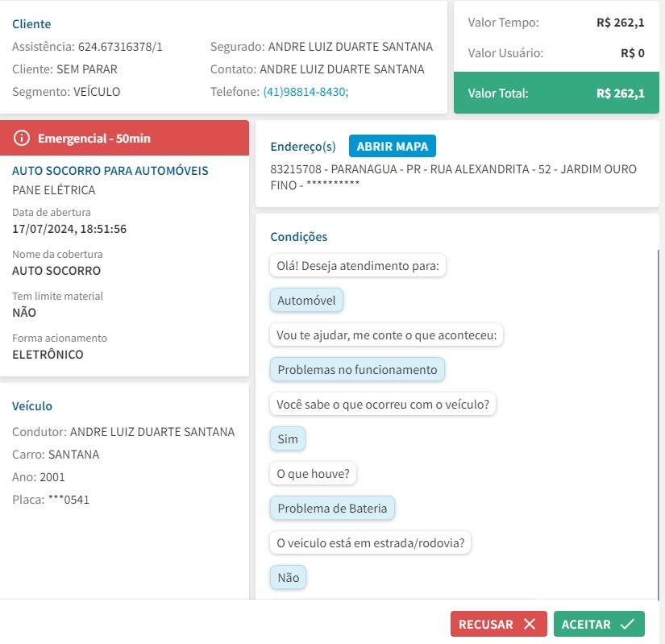Select the Problemas no funcionamento answer chip

(x=357, y=370)
